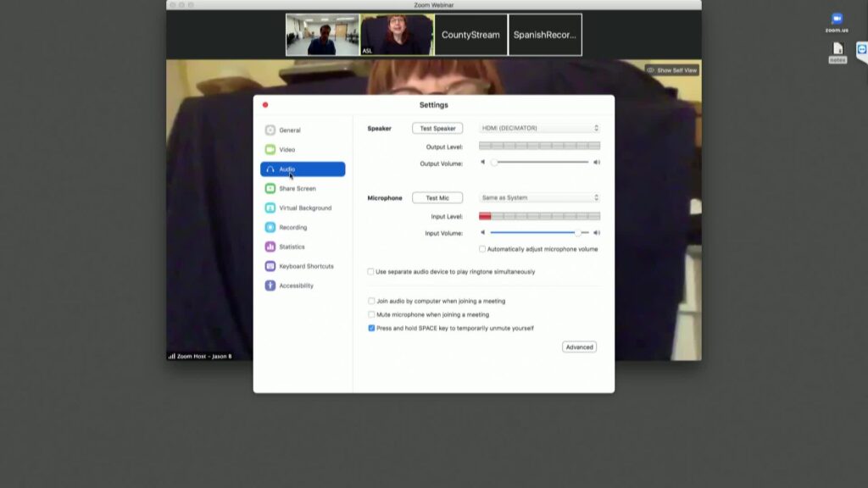Screen dimensions: 868x488
Task: Open the speaker device dropdown HDMI (DECIMATOR)
Action: point(540,128)
